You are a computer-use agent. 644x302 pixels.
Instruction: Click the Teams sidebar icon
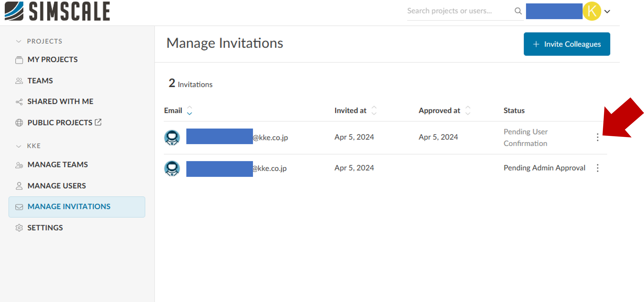[19, 81]
